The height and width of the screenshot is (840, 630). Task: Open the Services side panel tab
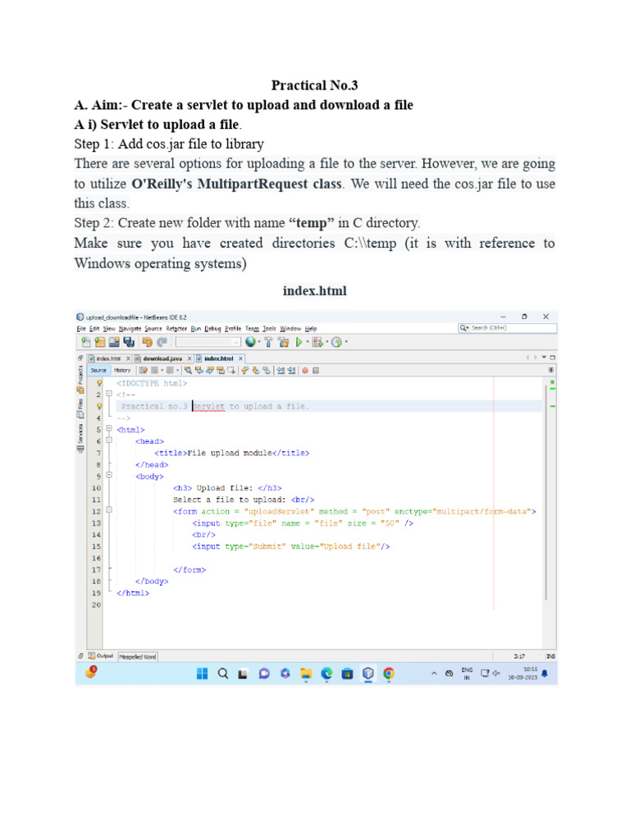coord(80,438)
